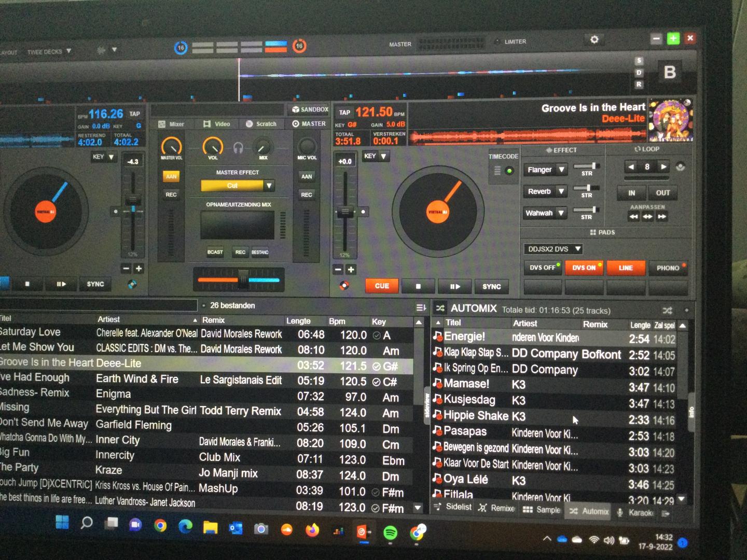Increase right deck pitch with plus button
Viewport: 747px width, 560px height.
pyautogui.click(x=351, y=270)
